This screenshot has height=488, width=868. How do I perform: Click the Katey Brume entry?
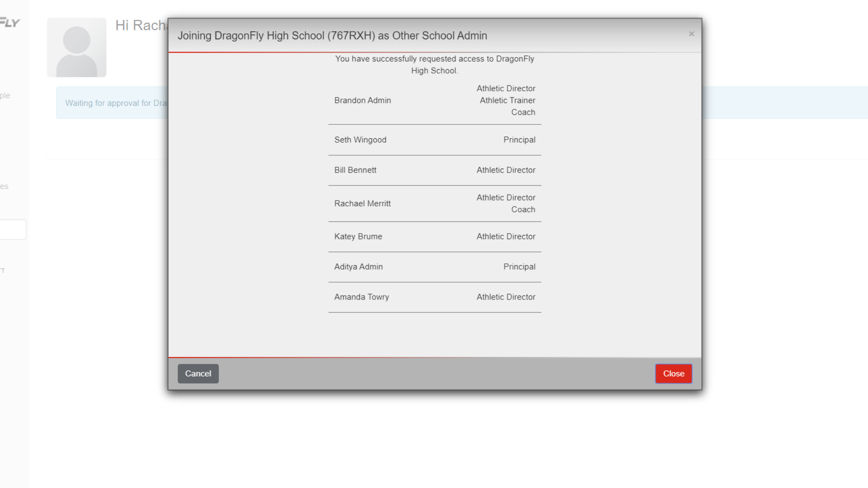pos(358,236)
